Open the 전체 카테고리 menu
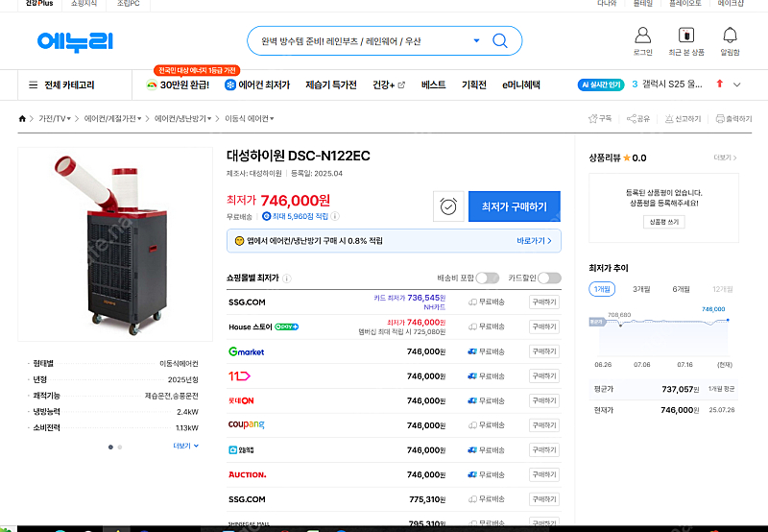Viewport: 768px width, 532px height. click(61, 85)
